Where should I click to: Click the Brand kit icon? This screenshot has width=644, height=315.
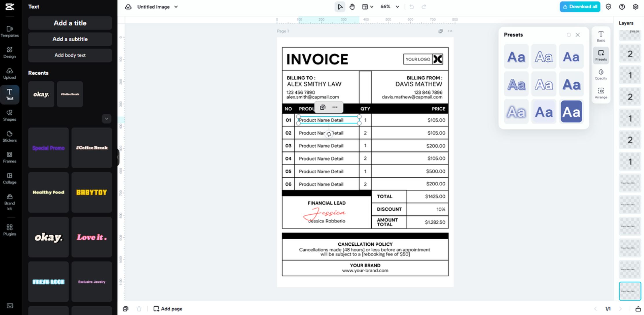[10, 202]
